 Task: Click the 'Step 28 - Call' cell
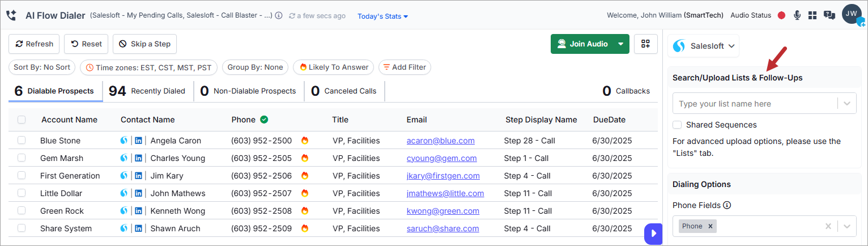[530, 141]
